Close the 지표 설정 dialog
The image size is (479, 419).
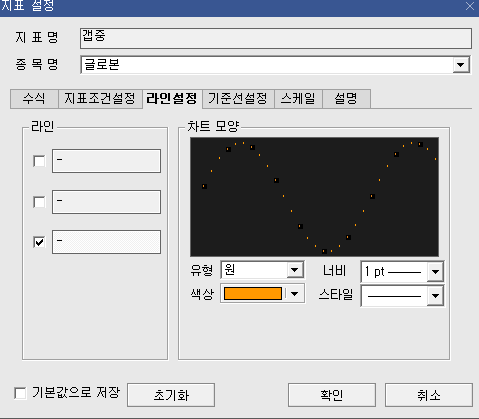click(x=470, y=6)
